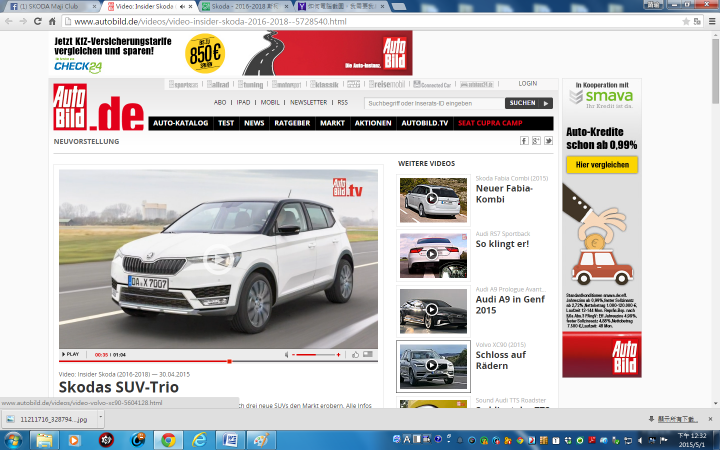Screen dimensions: 720x450
Task: Open AUTO-KATALOG menu
Action: tap(180, 123)
